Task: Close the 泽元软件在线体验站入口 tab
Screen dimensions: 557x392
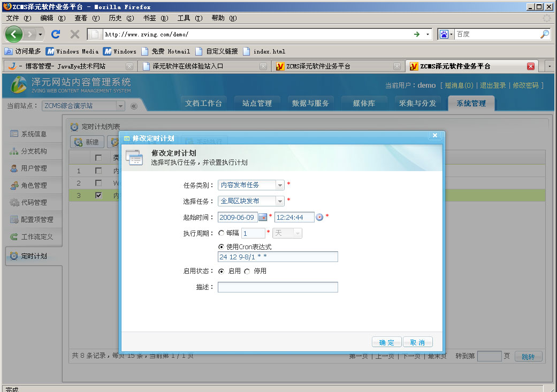Action: pos(263,66)
